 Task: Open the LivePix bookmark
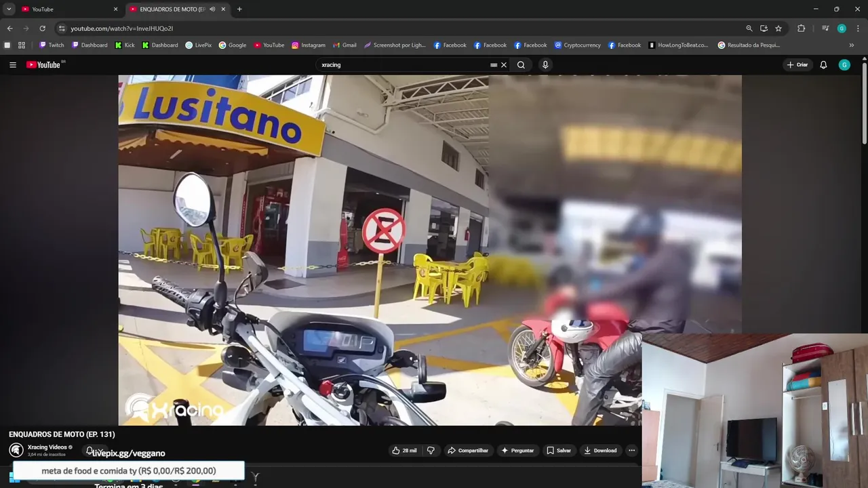coord(199,45)
